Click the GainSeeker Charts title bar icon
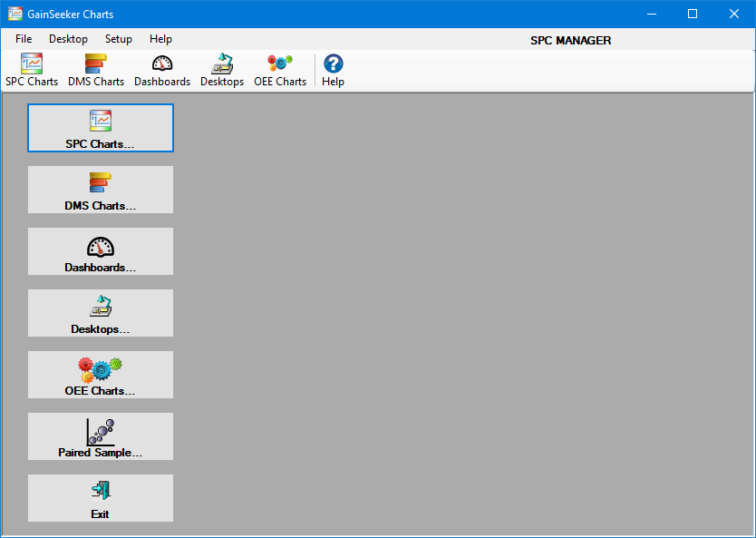The image size is (756, 538). click(x=15, y=15)
